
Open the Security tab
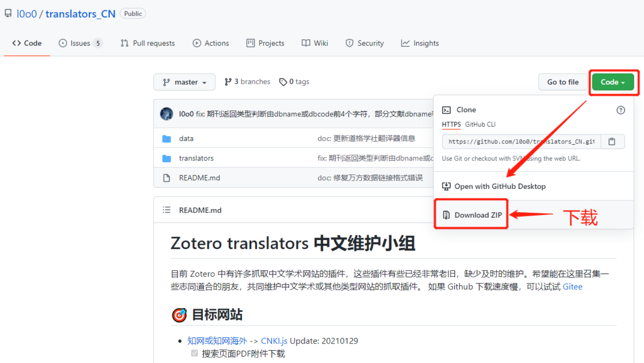point(365,43)
